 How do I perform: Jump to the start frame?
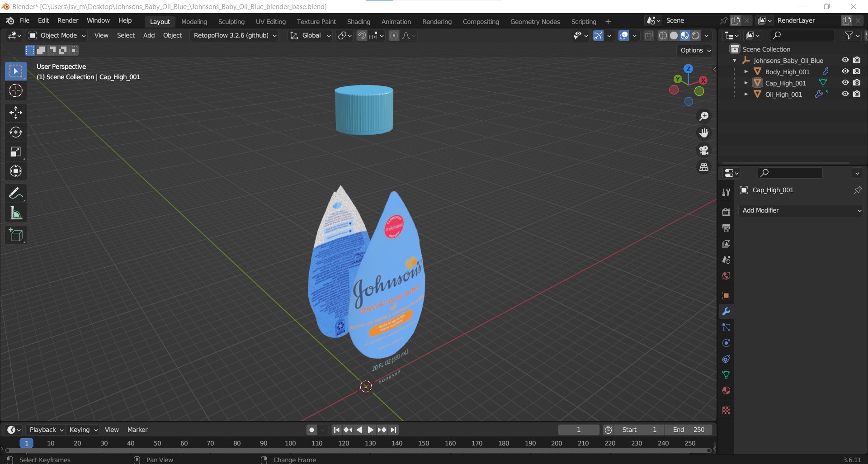click(x=336, y=430)
